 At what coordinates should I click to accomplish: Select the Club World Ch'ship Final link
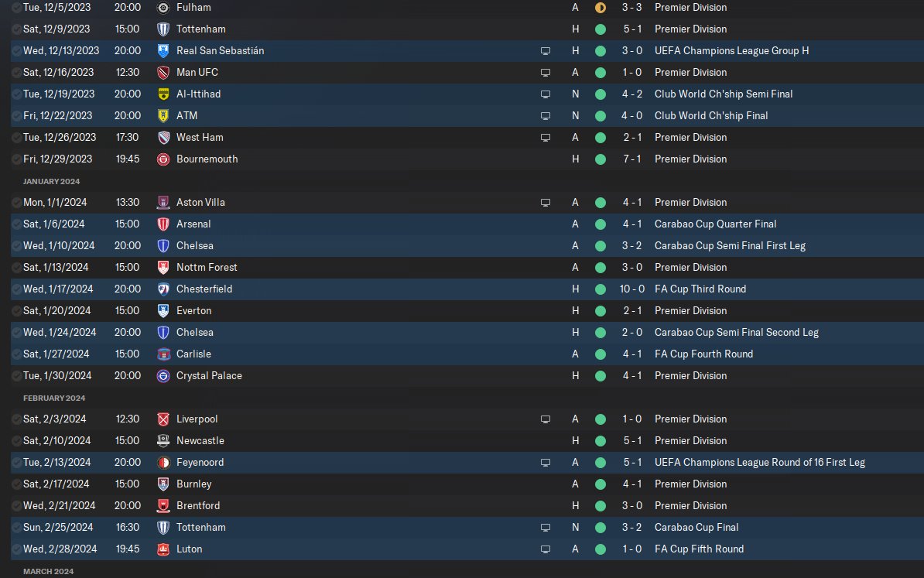(710, 115)
